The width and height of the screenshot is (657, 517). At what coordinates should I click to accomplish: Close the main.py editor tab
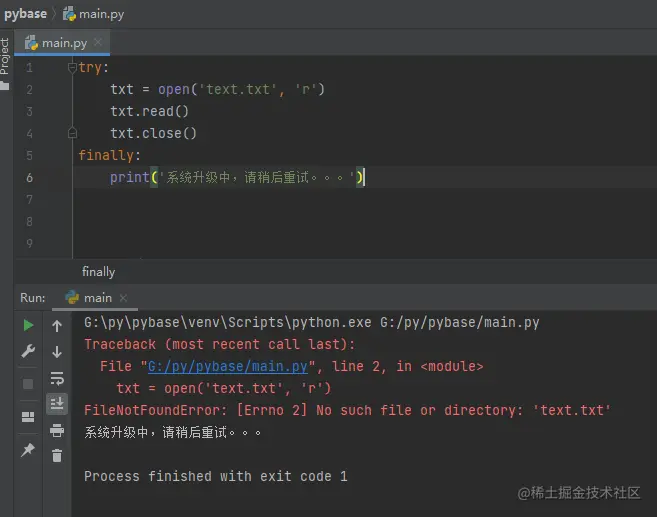pos(98,42)
